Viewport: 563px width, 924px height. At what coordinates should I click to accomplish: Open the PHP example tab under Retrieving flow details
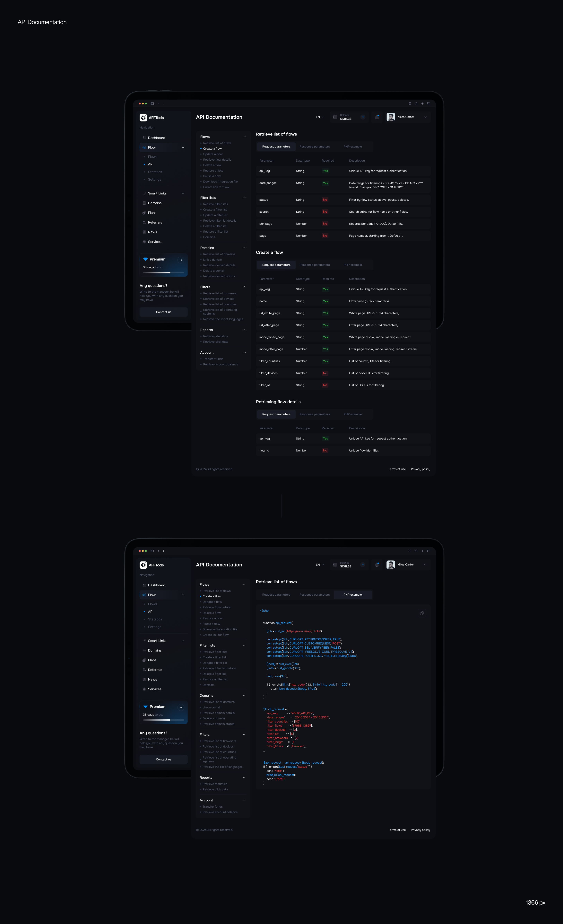coord(352,414)
